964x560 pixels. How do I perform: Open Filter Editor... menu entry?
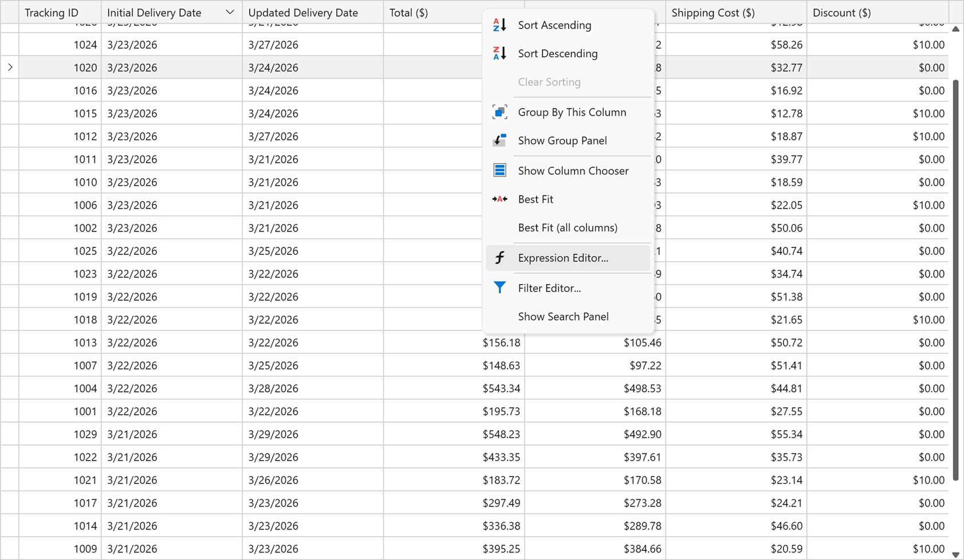[x=568, y=288]
